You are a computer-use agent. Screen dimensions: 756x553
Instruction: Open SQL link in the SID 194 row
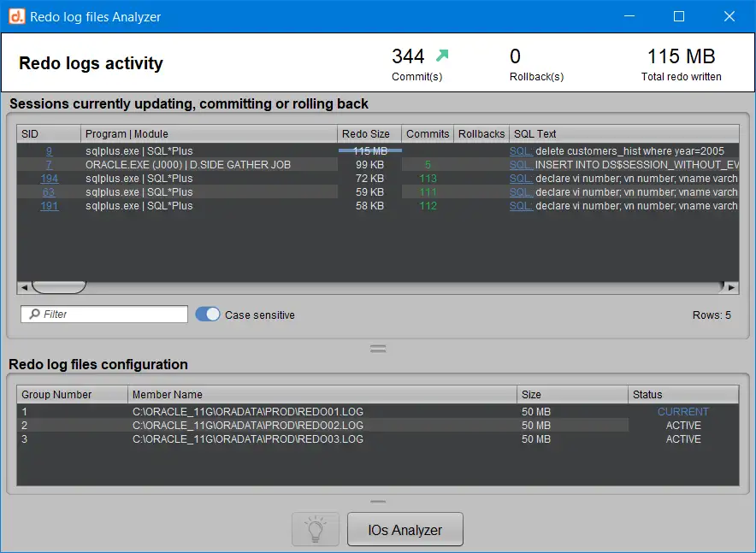521,179
